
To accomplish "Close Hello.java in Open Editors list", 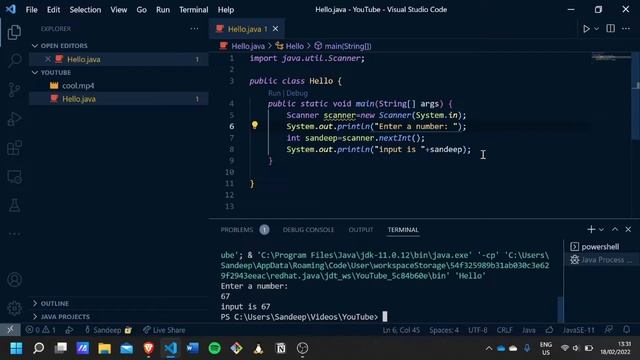I will (x=48, y=59).
